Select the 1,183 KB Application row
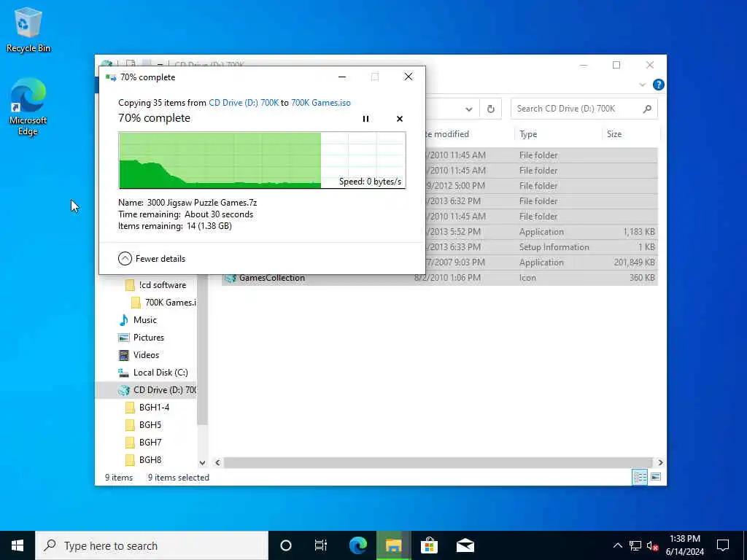Image resolution: width=747 pixels, height=560 pixels. (541, 232)
